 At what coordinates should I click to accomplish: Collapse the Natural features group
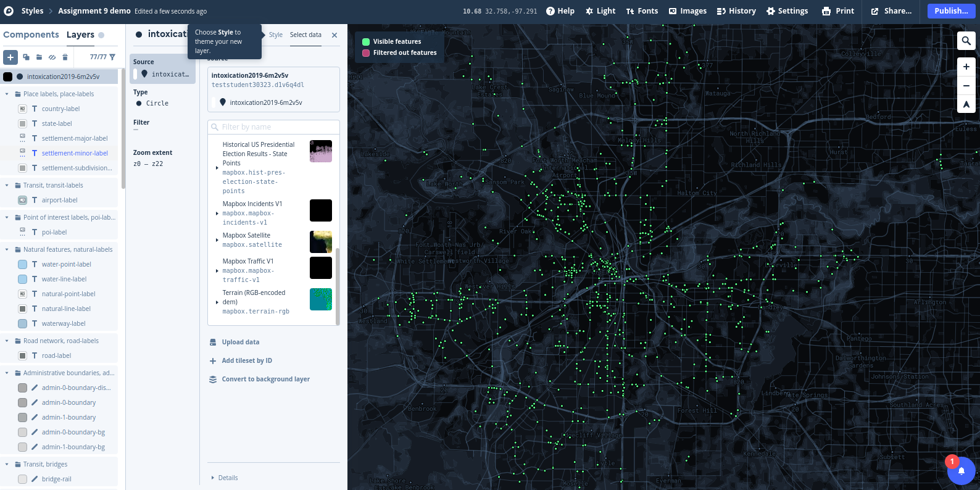pyautogui.click(x=7, y=250)
